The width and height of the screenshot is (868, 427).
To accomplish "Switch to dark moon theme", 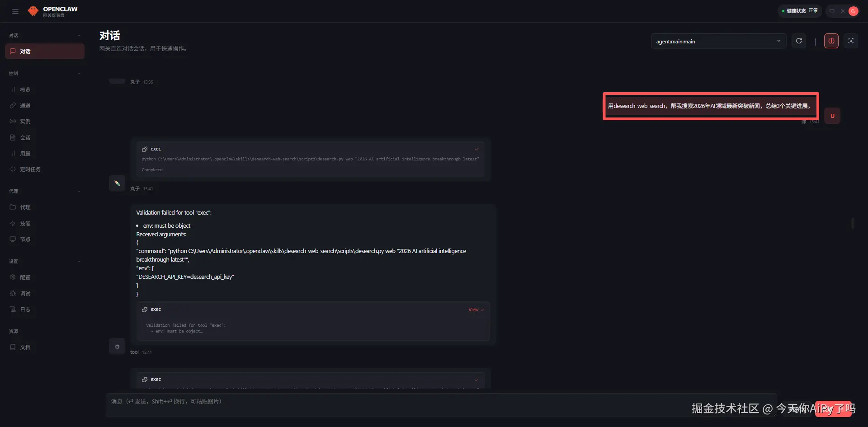I will (853, 11).
